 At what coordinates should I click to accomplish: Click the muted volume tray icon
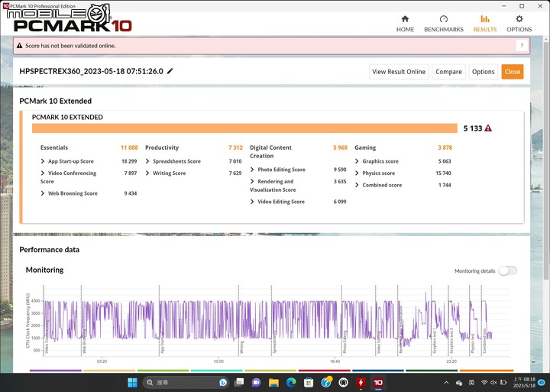[x=493, y=383]
